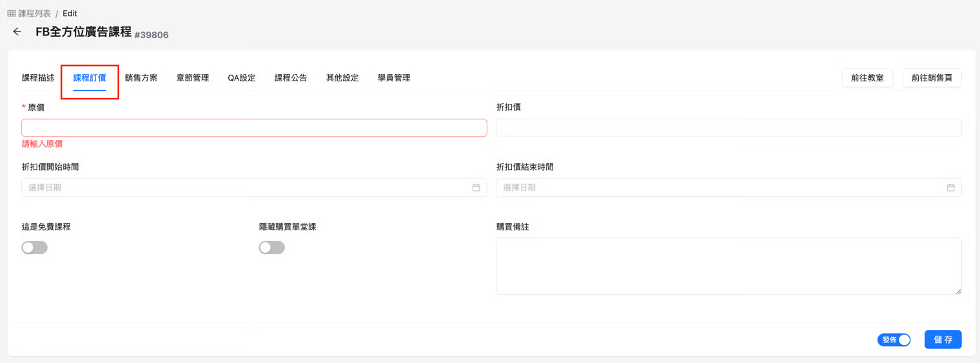Click the course ID #39806
Image resolution: width=980 pixels, height=363 pixels.
(152, 35)
